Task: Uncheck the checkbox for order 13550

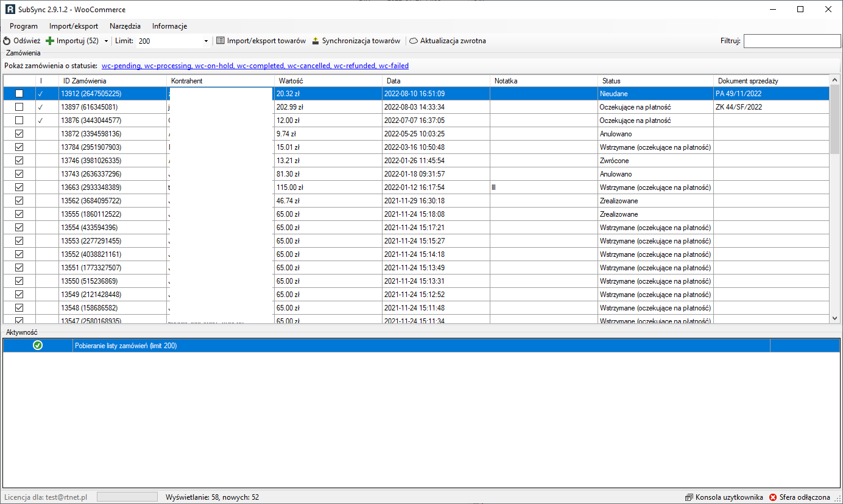Action: [19, 281]
